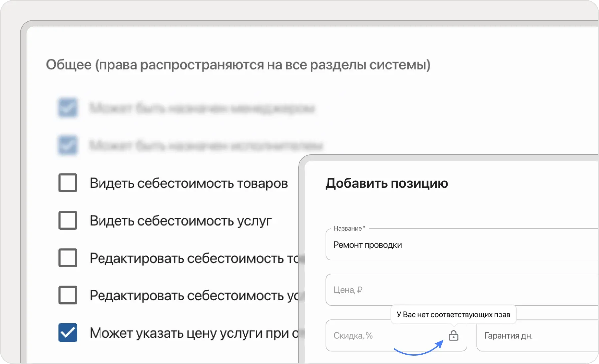Check Редактировать себестоимость товаров

click(x=68, y=258)
